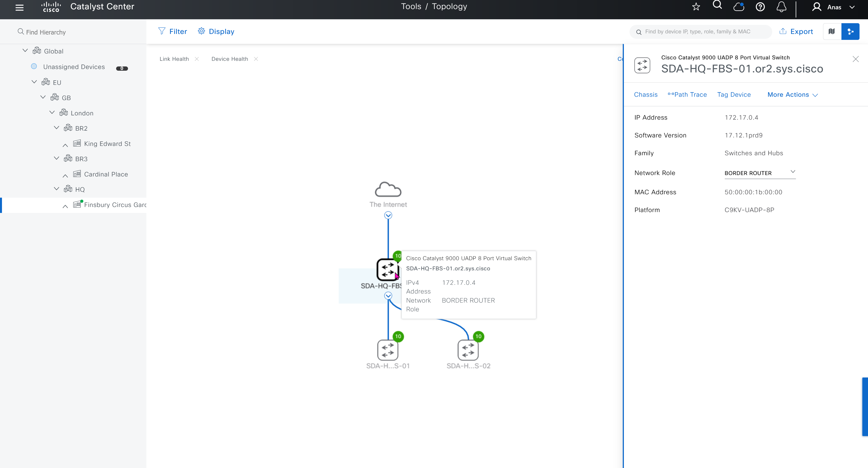Click the blue side panel handle
The image size is (868, 468).
click(x=865, y=407)
